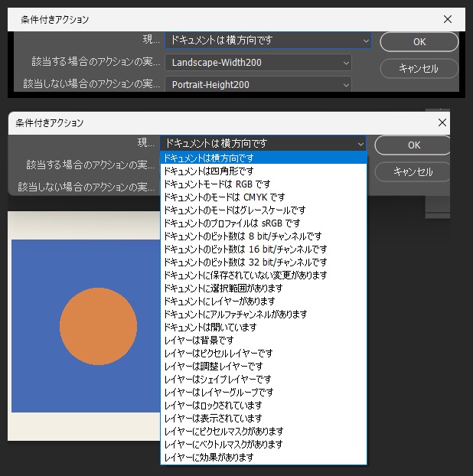Choose レイヤーは表示されています
Viewport: 473px width, 476px height.
[263, 419]
